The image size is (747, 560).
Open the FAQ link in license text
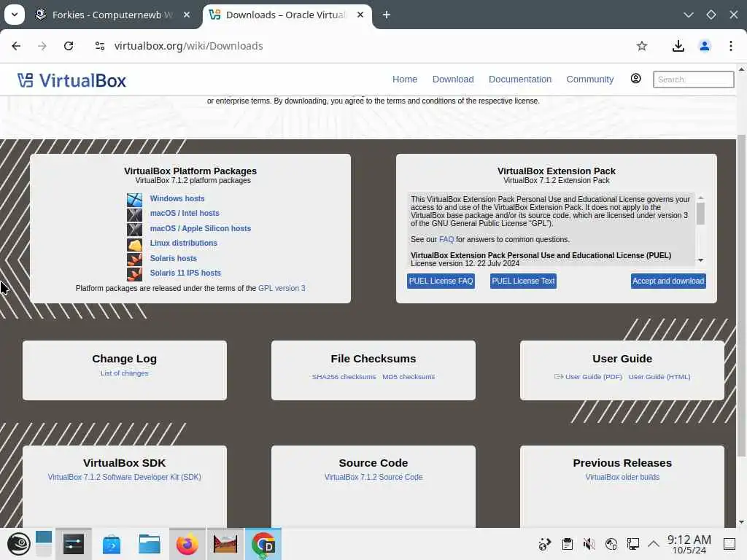[x=446, y=239]
